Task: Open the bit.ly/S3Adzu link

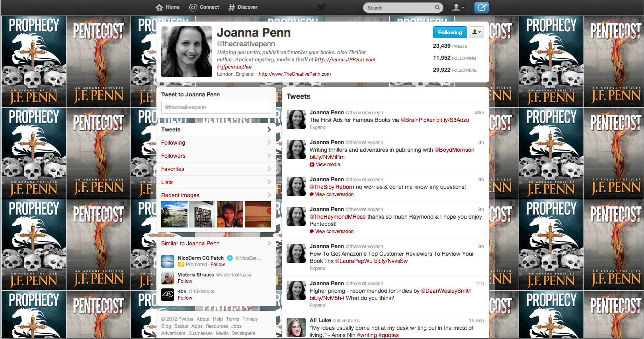Action: (x=453, y=120)
